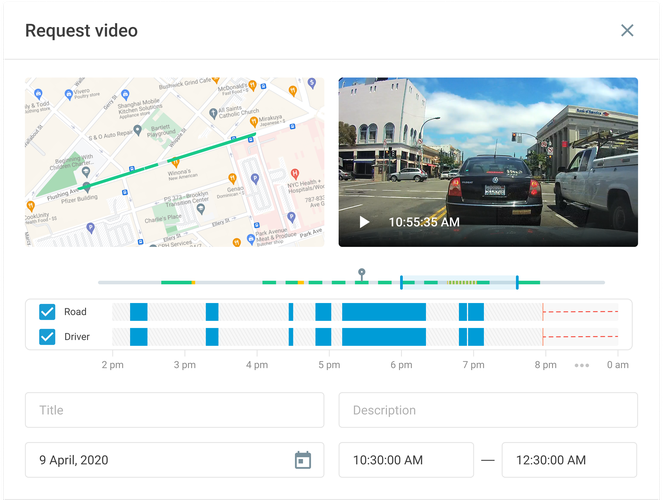Viewport: 663px width, 500px height.
Task: Play the dashcam video preview
Action: click(364, 222)
